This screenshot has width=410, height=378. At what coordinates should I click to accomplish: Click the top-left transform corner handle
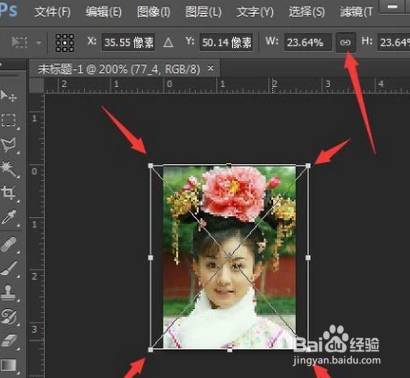click(x=151, y=166)
